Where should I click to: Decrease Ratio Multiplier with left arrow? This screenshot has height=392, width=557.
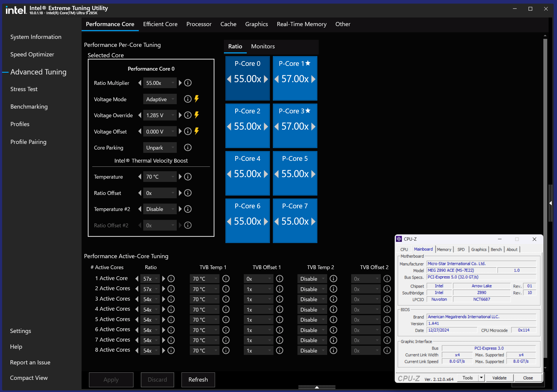[x=140, y=83]
